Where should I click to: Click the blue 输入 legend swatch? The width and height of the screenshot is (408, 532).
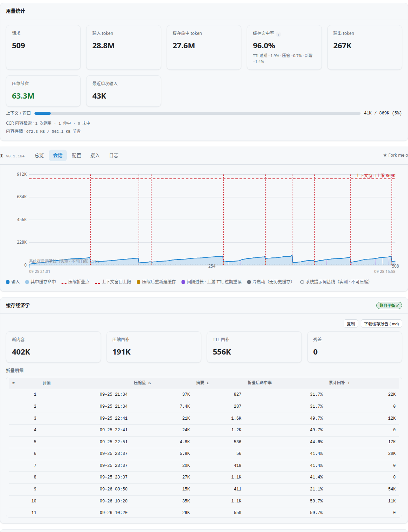8,282
